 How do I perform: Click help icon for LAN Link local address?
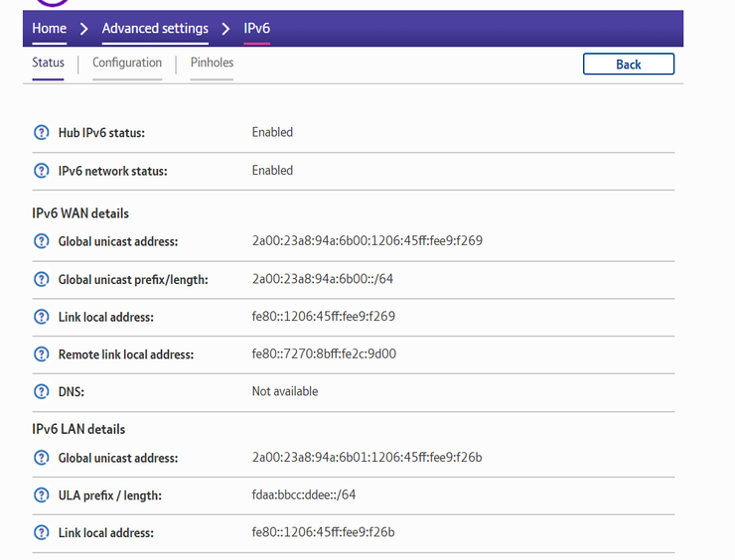[41, 533]
